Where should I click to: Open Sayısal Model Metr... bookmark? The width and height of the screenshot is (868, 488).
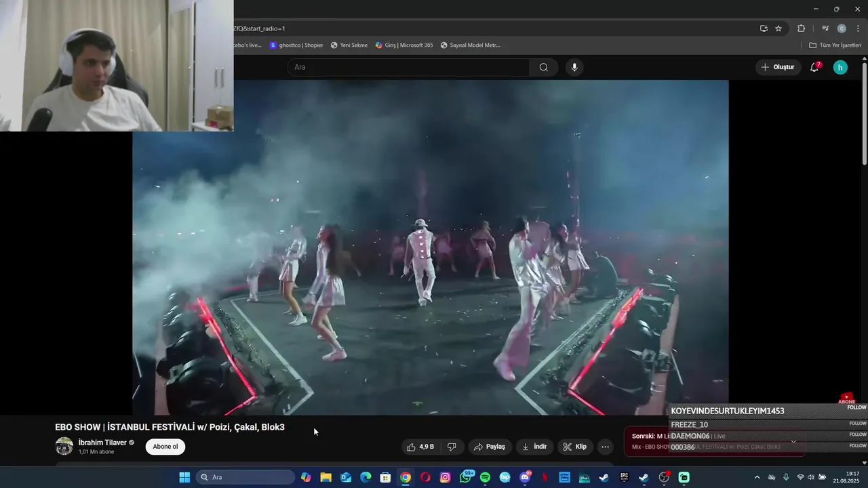pos(470,45)
